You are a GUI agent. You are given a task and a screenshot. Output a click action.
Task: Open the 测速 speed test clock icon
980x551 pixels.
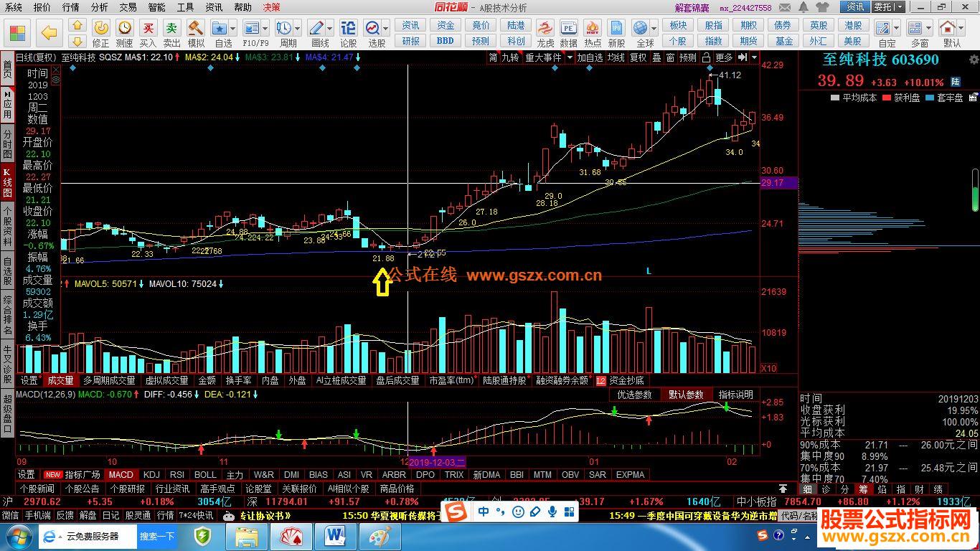pyautogui.click(x=125, y=28)
